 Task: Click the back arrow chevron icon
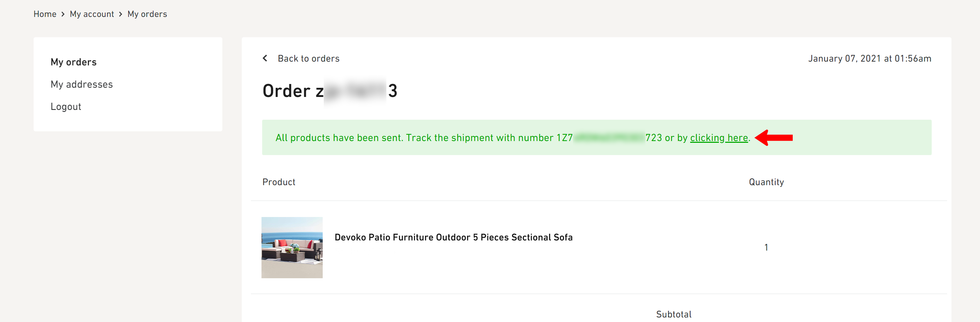coord(265,58)
